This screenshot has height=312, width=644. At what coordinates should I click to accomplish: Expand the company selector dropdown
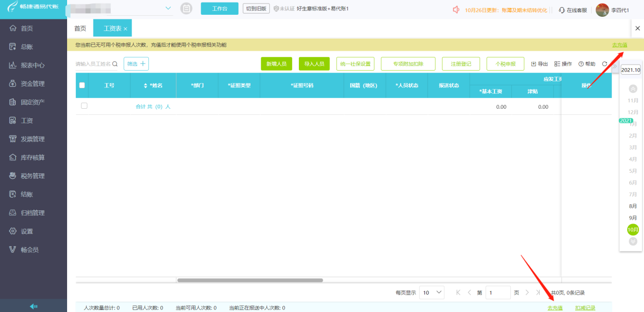[x=168, y=9]
